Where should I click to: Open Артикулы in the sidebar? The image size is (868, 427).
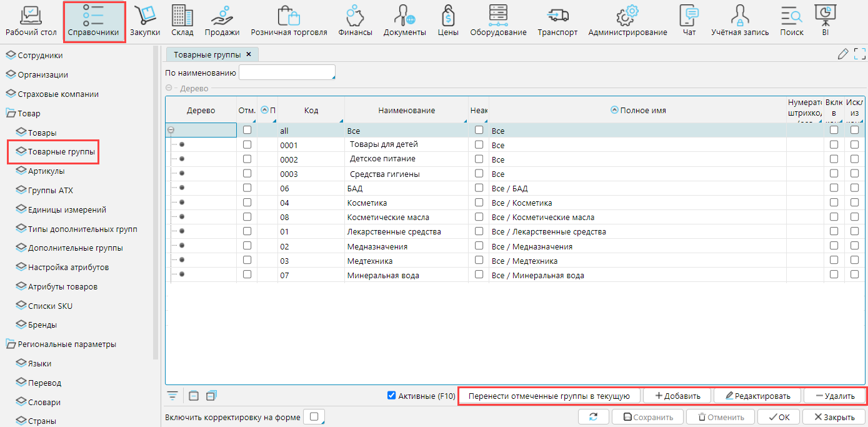tap(46, 171)
